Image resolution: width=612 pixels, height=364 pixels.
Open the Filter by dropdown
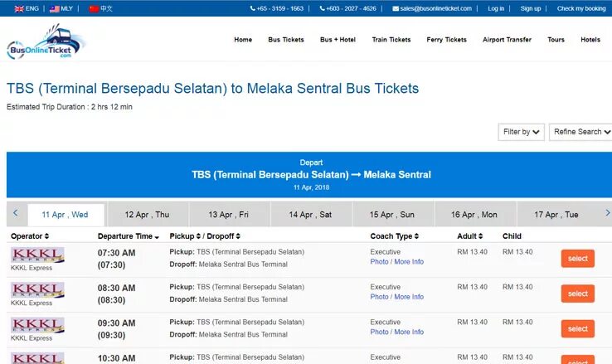(521, 132)
